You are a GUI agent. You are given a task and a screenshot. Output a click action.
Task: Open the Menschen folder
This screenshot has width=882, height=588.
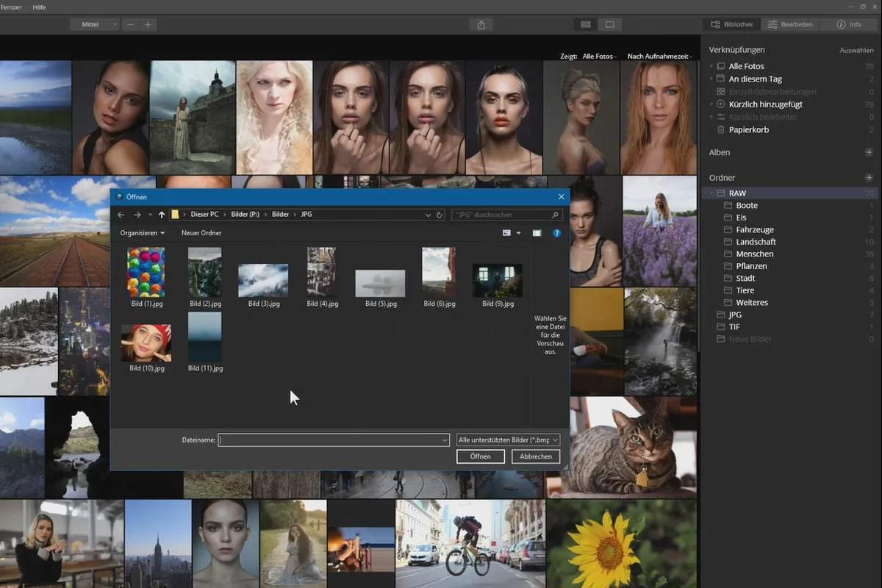[x=754, y=254]
